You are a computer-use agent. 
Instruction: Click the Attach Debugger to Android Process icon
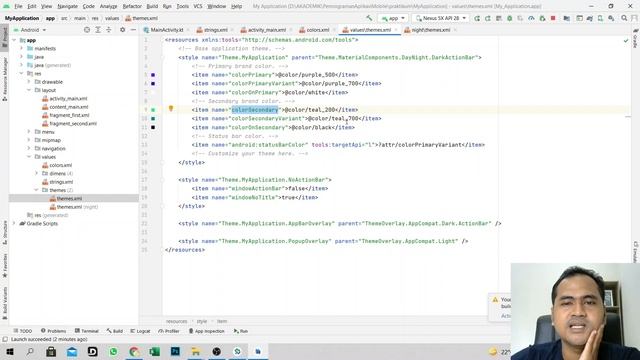coord(542,18)
